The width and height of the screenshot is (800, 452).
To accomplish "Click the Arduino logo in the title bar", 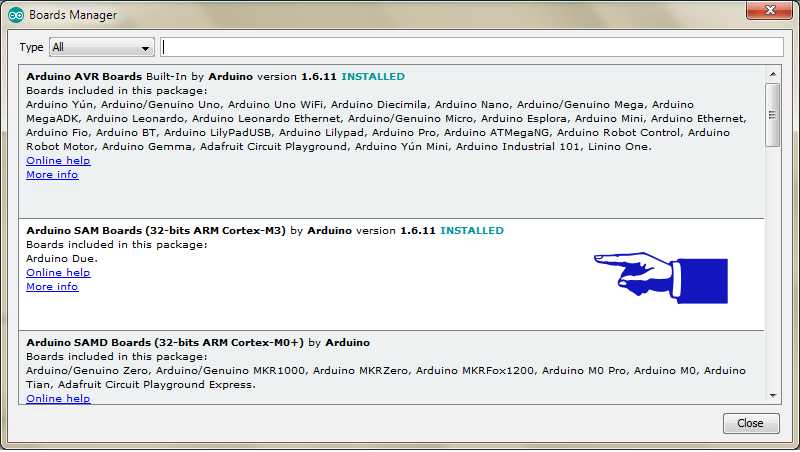I will pos(16,15).
